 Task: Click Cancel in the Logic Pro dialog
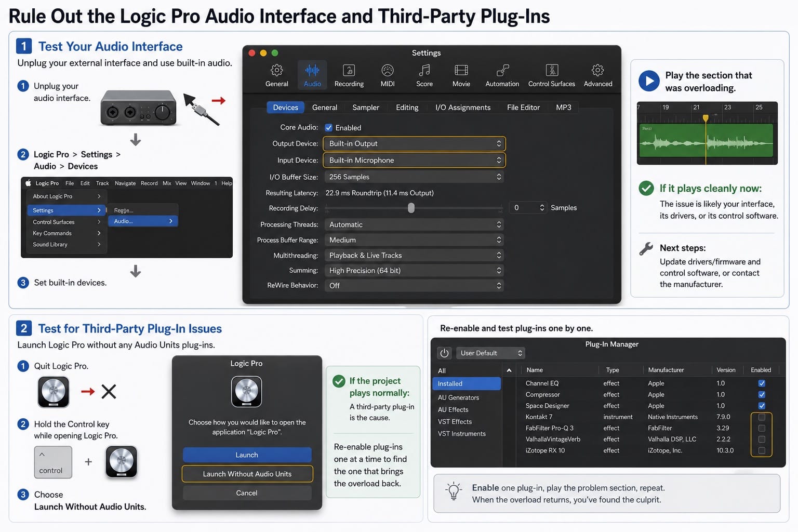[x=247, y=493]
